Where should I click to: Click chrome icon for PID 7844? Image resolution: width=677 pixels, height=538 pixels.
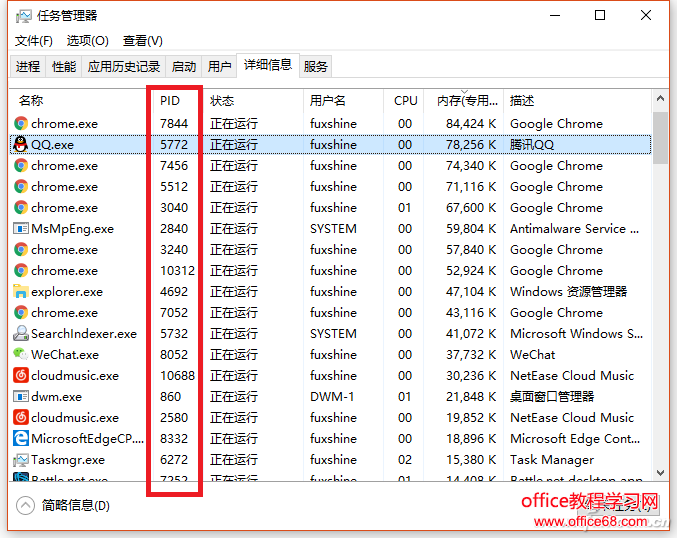point(20,123)
